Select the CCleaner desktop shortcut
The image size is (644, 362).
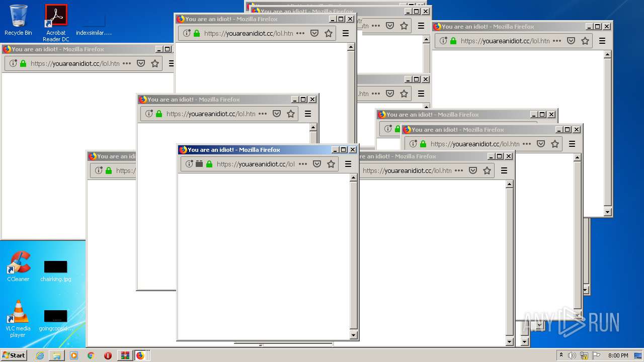click(x=18, y=267)
